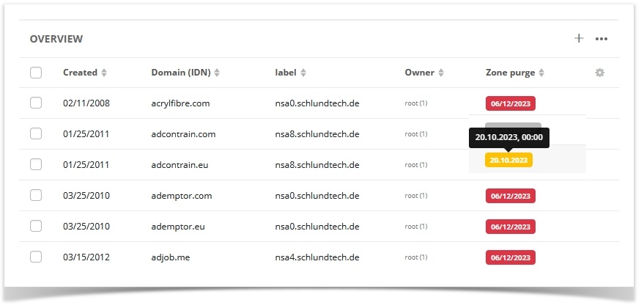Select domain adjob.me

pos(171,257)
